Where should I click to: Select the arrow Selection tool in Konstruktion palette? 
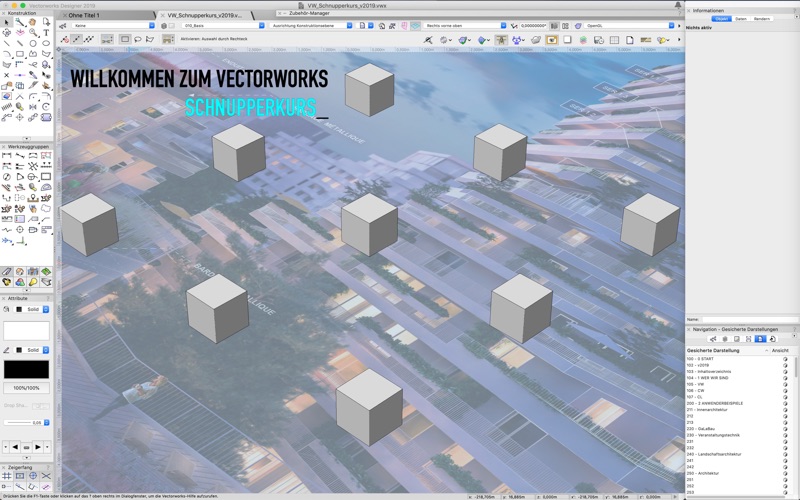(7, 22)
